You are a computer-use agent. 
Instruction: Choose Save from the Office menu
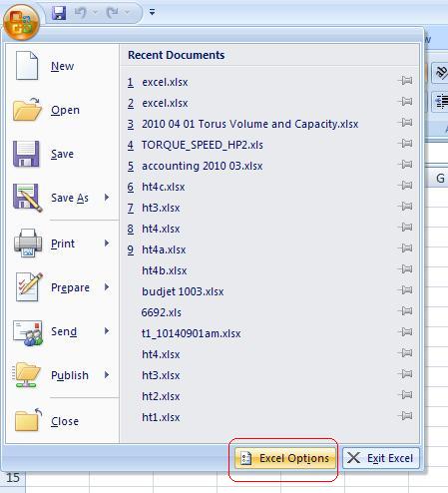click(63, 154)
